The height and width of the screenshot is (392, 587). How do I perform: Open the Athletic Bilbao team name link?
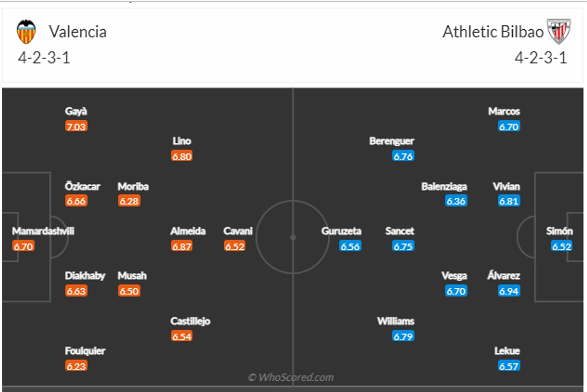pos(493,32)
